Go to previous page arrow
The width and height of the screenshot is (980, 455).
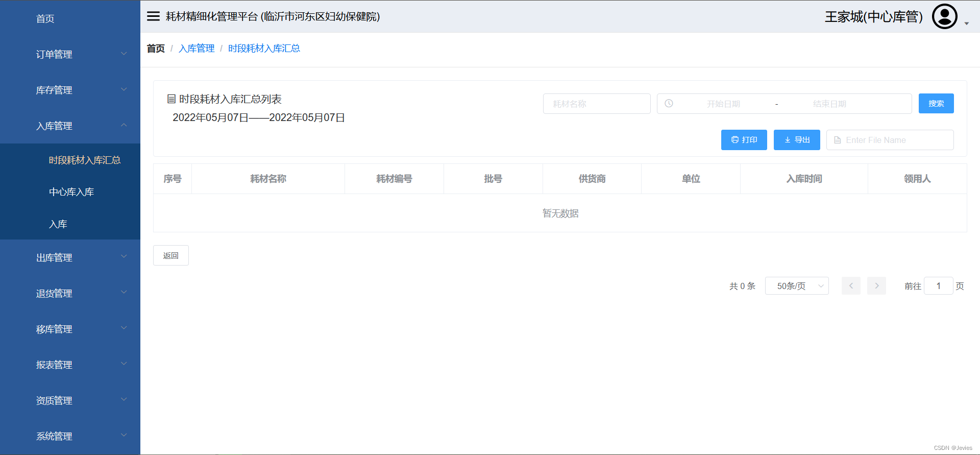(x=851, y=286)
